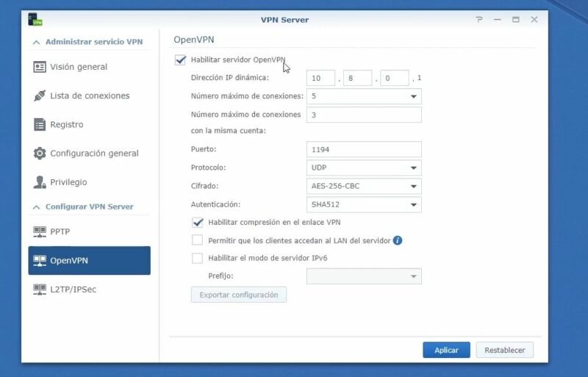The height and width of the screenshot is (377, 588).
Task: Click the VPN Server window title
Action: (284, 20)
